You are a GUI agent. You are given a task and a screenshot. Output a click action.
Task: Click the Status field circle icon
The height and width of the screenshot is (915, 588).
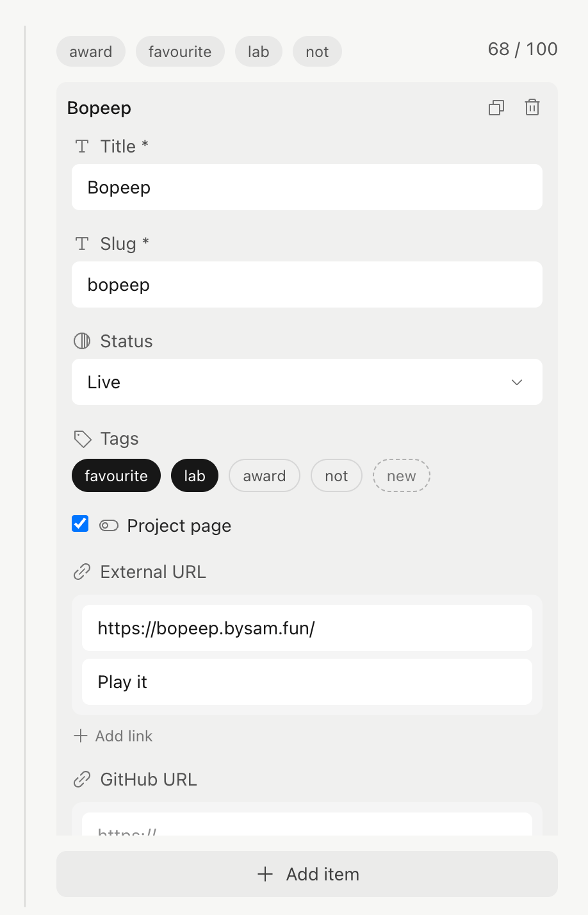(x=82, y=342)
